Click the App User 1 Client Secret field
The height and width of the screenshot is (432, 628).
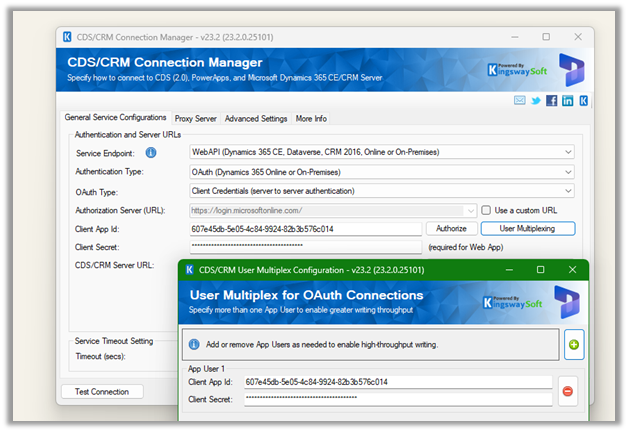[397, 399]
